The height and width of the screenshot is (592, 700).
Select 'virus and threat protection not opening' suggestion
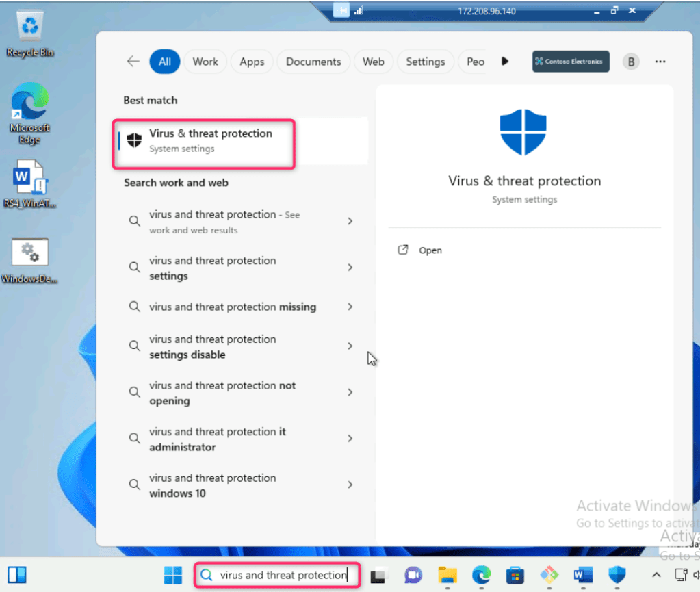point(222,393)
